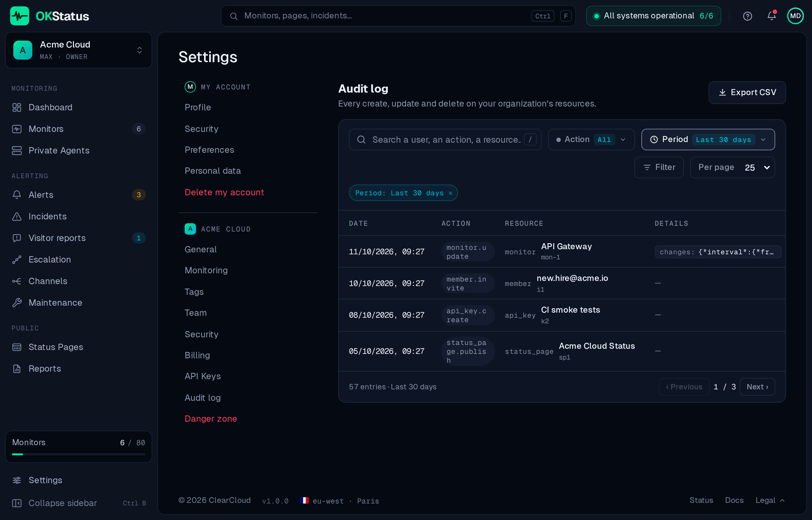Open the Monitoring settings section
The width and height of the screenshot is (812, 520).
click(x=206, y=270)
